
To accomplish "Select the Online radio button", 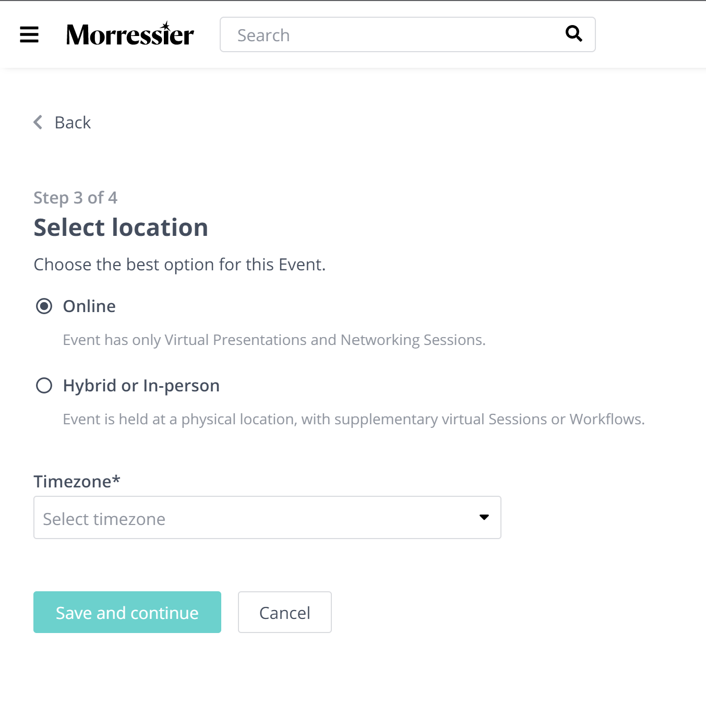I will 44,306.
